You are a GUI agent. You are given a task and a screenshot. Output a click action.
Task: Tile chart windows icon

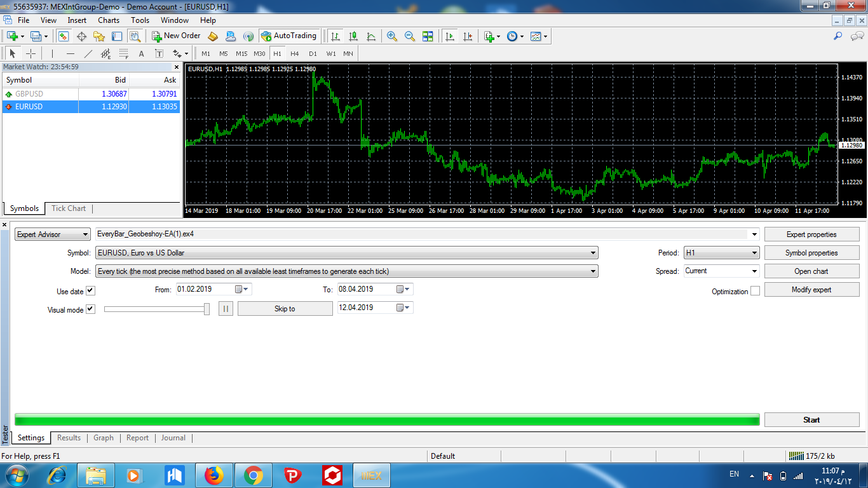(x=428, y=36)
